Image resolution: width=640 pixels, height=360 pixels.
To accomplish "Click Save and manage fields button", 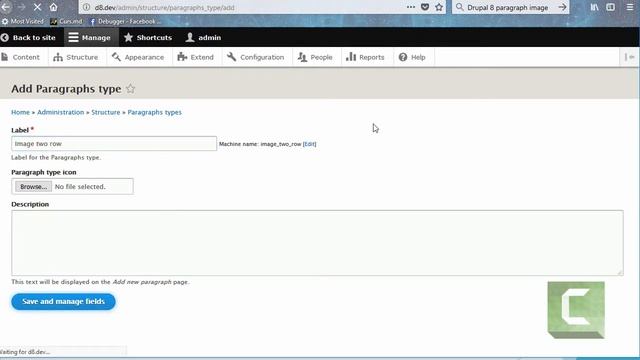I will (63, 302).
